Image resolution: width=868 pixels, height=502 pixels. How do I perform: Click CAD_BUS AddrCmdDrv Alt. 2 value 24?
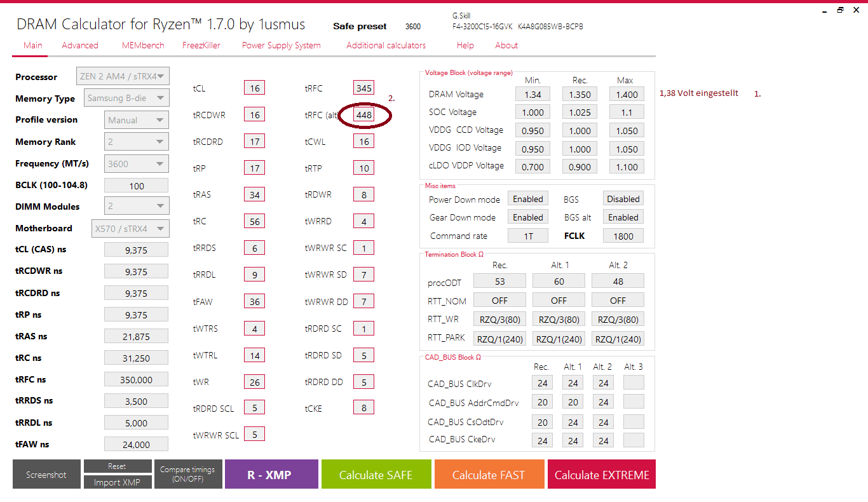(603, 402)
